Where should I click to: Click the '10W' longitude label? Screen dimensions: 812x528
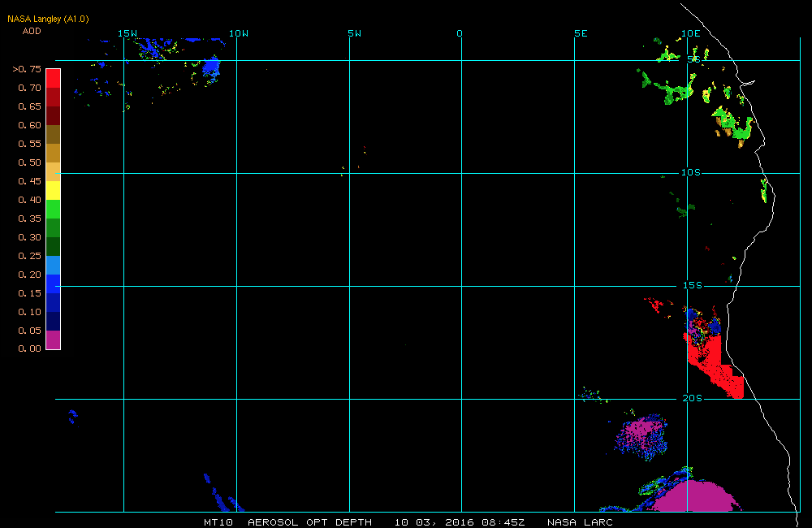coord(239,33)
